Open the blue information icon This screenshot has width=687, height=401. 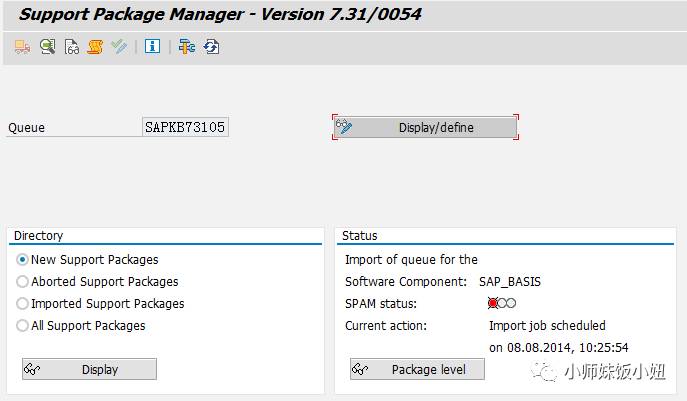(152, 46)
